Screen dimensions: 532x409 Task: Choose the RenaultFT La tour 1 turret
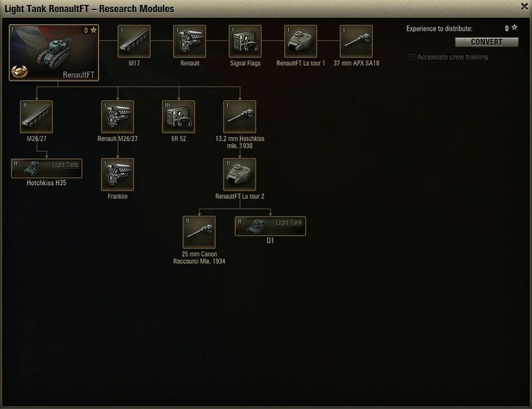point(300,42)
